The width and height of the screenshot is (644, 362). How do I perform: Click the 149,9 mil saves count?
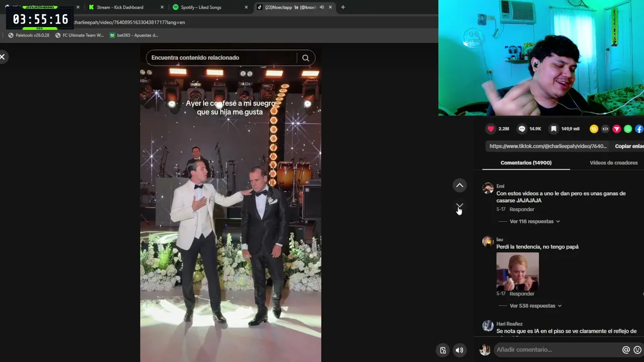tap(570, 129)
